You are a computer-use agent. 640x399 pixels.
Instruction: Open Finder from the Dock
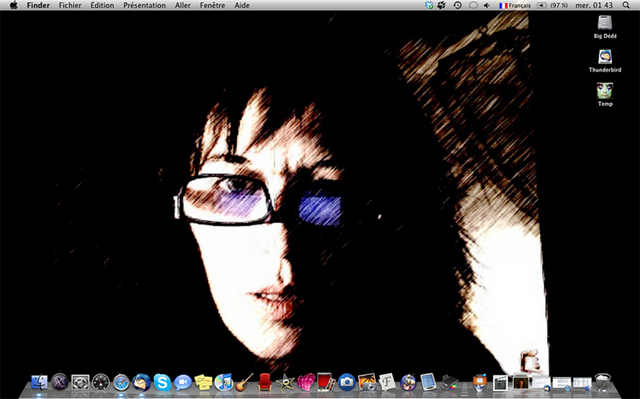(x=40, y=382)
